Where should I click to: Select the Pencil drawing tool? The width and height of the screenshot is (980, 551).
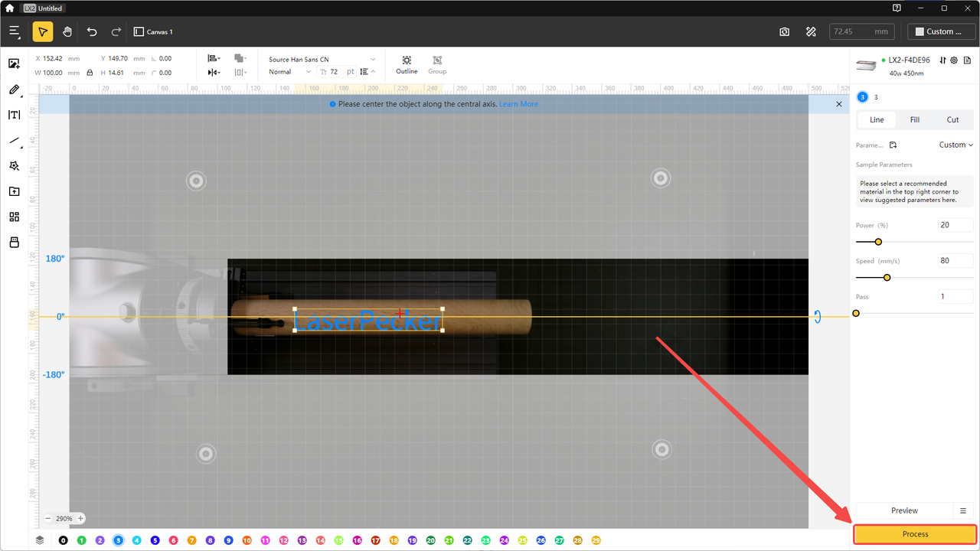pyautogui.click(x=14, y=90)
